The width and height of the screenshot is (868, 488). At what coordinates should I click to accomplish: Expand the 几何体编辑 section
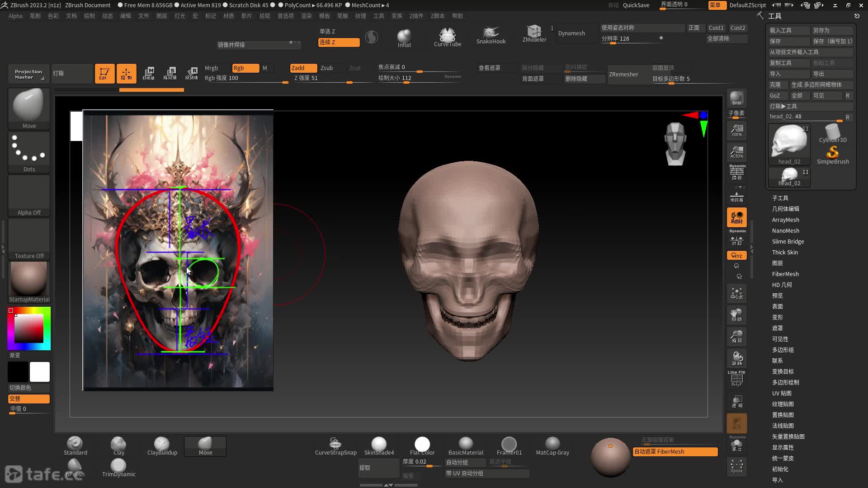pos(785,209)
